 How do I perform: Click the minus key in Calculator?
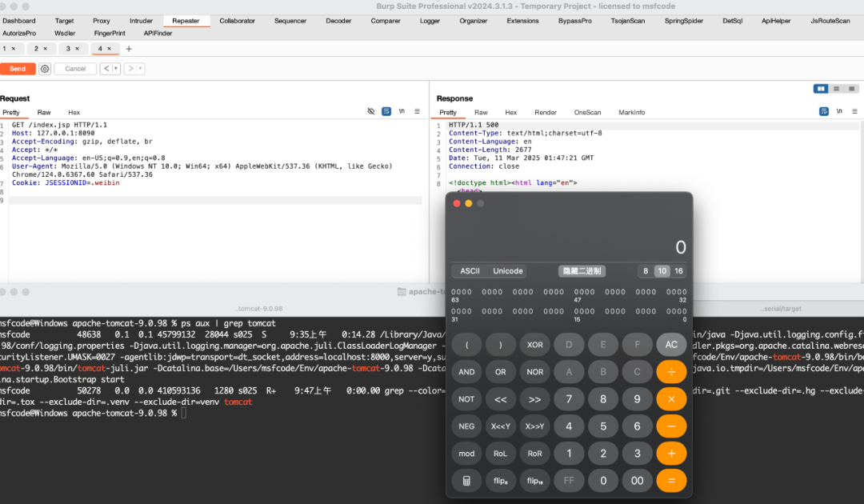(671, 426)
